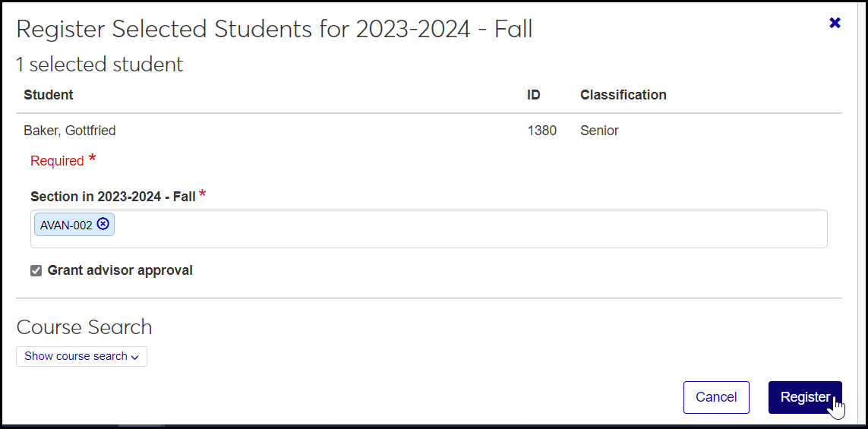Click the Grant advisor approval label
The image size is (868, 429).
[120, 270]
